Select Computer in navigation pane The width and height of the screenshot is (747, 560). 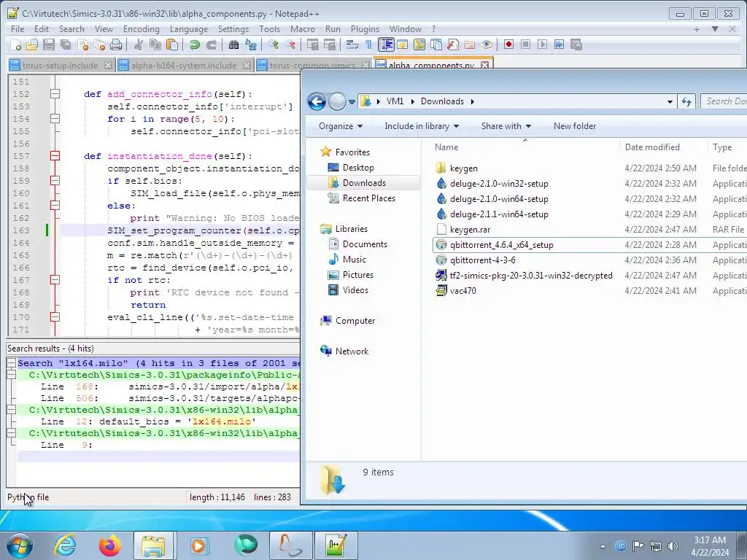(x=355, y=321)
